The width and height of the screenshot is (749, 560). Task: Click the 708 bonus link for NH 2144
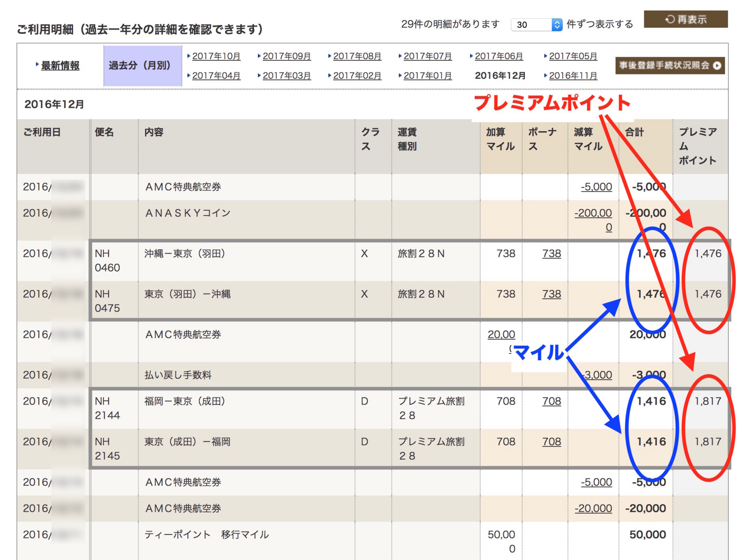click(x=551, y=401)
